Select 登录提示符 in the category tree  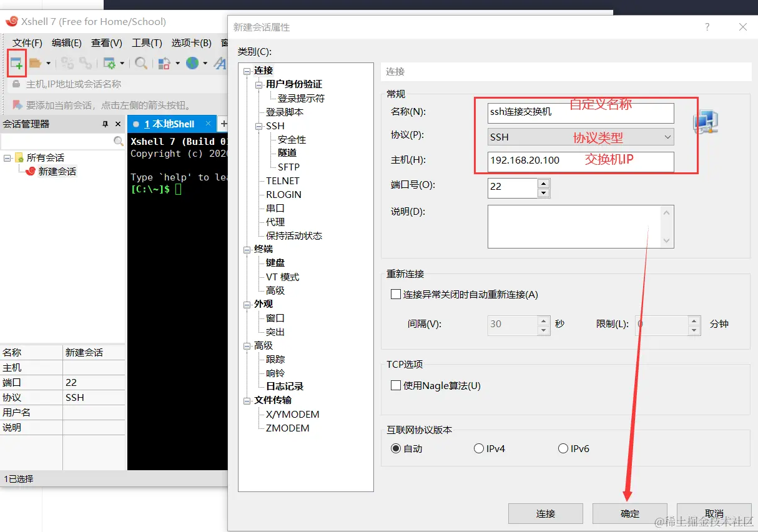coord(301,98)
